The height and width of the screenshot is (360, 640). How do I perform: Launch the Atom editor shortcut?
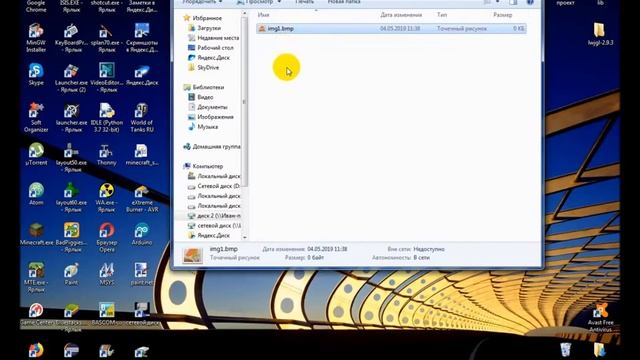coord(36,194)
